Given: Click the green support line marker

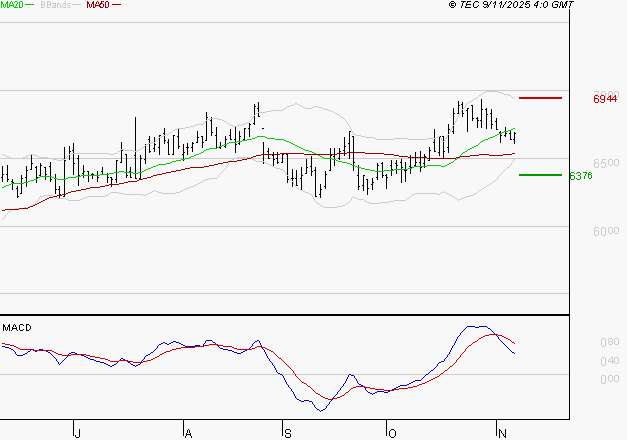Looking at the screenshot, I should click(x=540, y=175).
